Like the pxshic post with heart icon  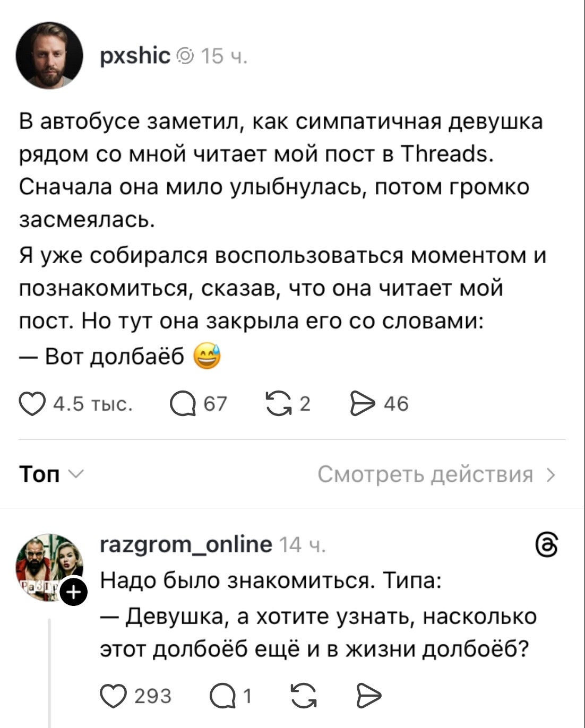(32, 404)
